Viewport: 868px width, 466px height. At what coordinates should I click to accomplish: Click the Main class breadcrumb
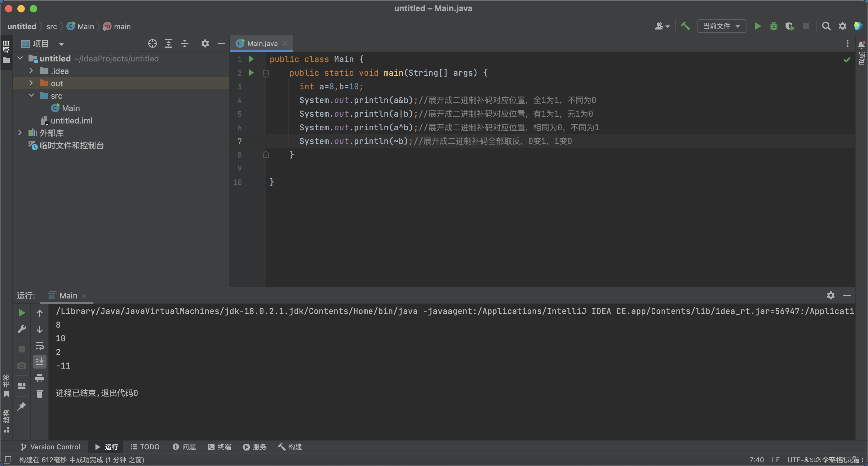tap(80, 26)
